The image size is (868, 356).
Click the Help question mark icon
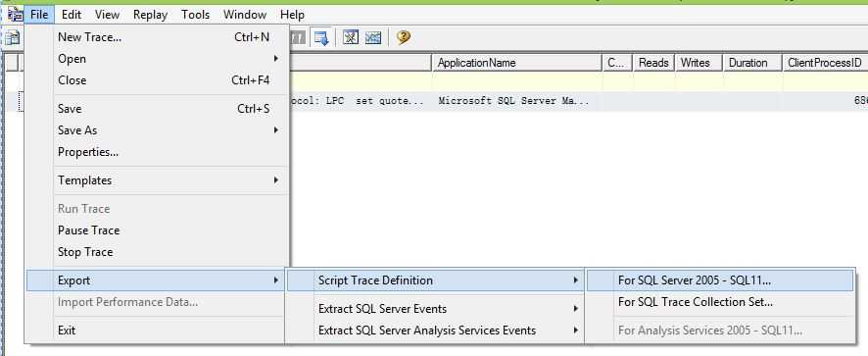(x=404, y=37)
